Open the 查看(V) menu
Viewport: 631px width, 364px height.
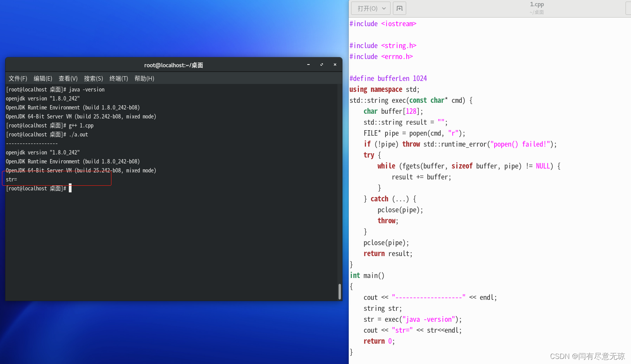pyautogui.click(x=68, y=78)
